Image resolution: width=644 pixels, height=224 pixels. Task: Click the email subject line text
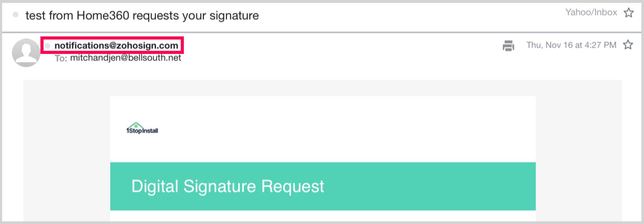click(x=142, y=16)
